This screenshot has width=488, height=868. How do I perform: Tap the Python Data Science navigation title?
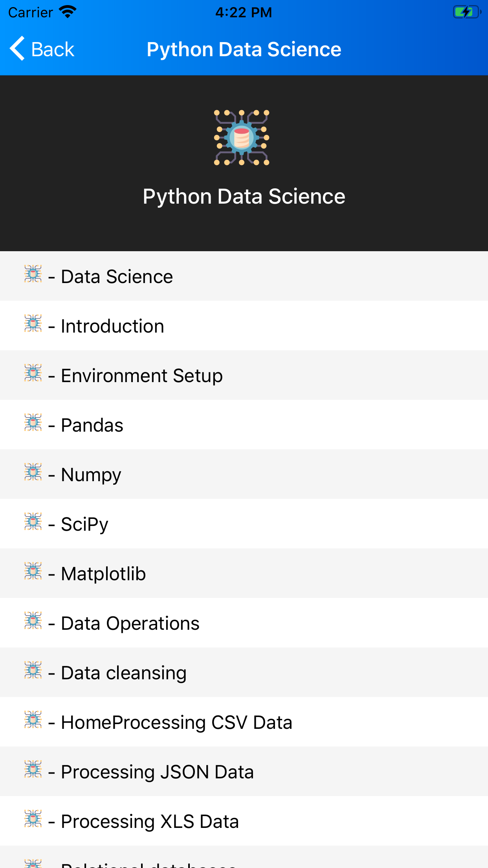[x=244, y=50]
